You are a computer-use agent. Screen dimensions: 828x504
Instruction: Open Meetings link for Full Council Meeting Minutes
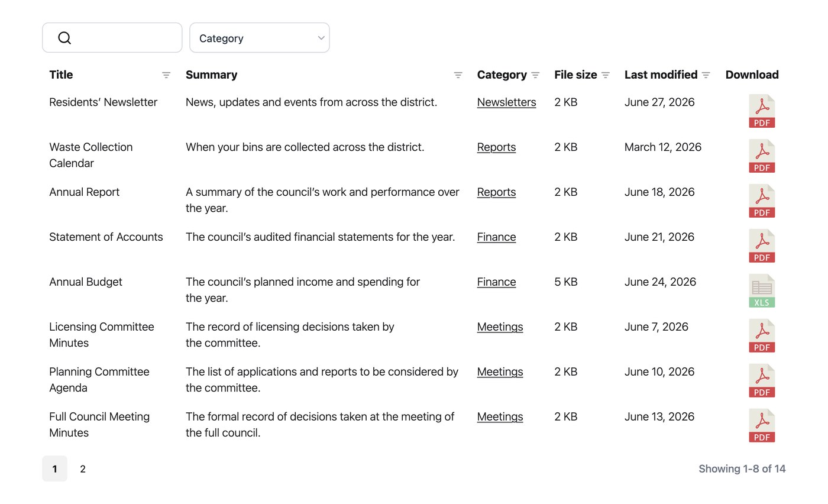point(500,417)
